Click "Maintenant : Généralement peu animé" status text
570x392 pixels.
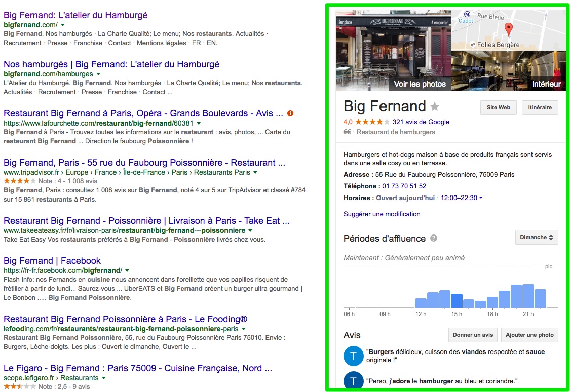coord(404,258)
